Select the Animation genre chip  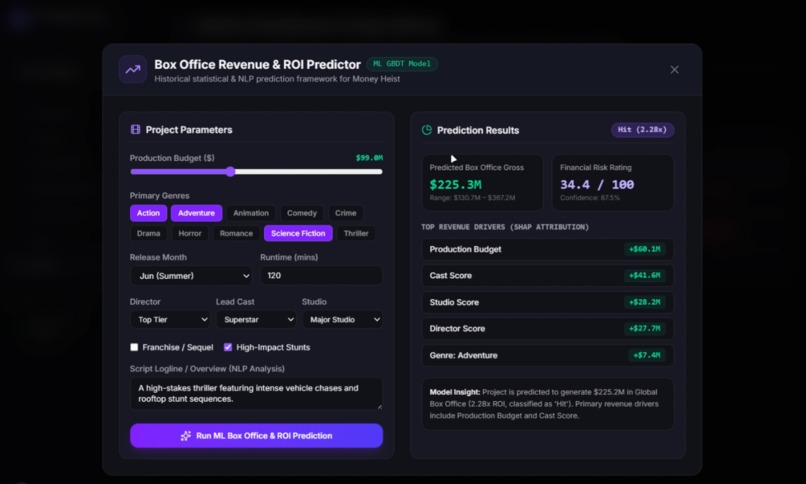tap(251, 213)
